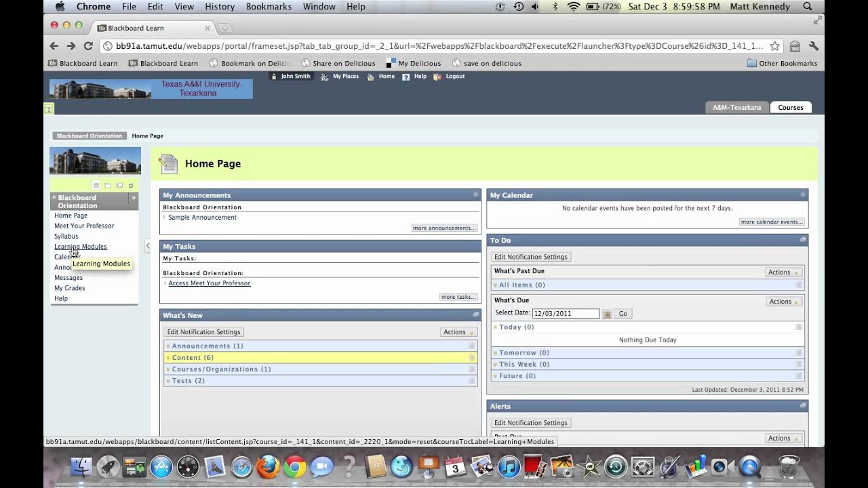Collapse the course menu with the left arrow
The width and height of the screenshot is (868, 488).
point(147,245)
